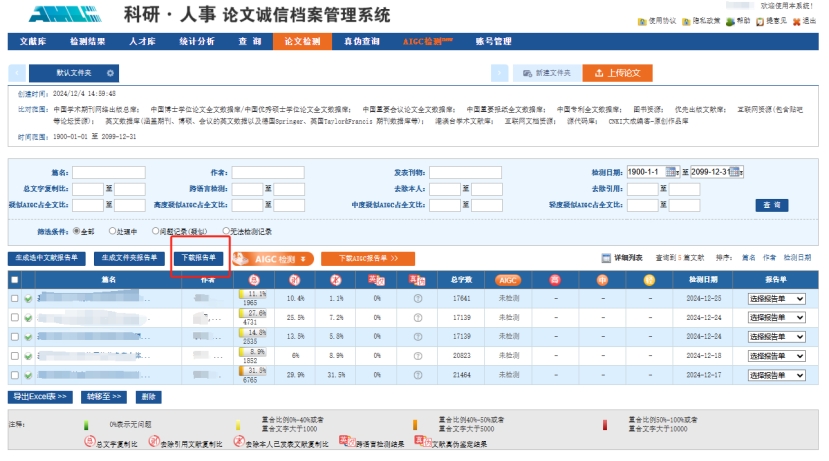Click the gear icon on 默认文件夹 tab
This screenshot has height=461, width=829.
click(x=110, y=73)
